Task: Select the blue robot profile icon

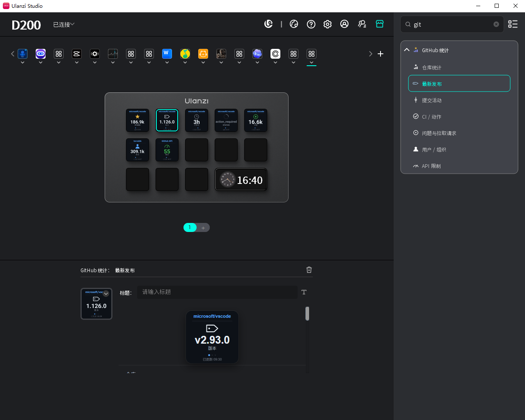Action: [x=23, y=54]
